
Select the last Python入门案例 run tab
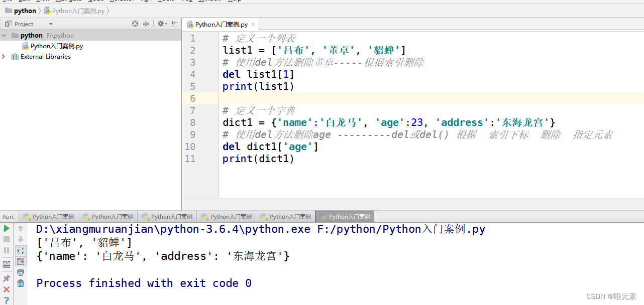[x=345, y=216]
